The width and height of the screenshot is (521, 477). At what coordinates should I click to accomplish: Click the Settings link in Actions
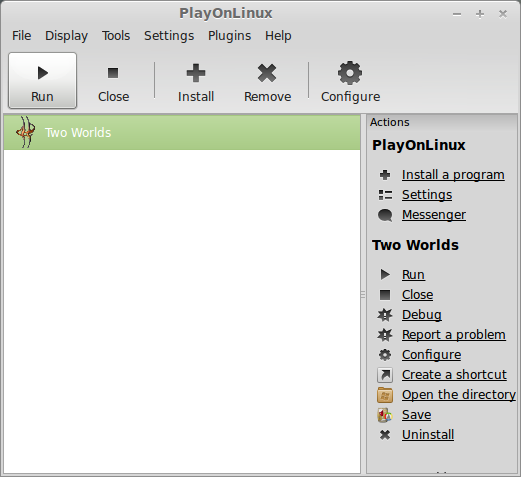[x=427, y=195]
